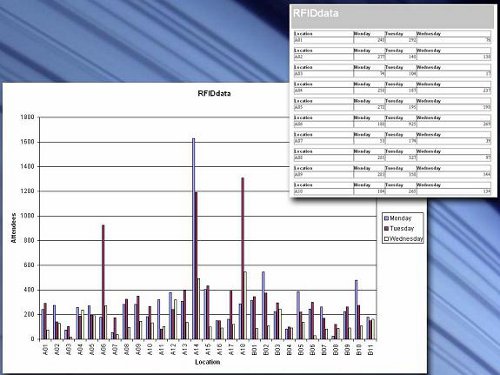Click the 1200 value on the vertical axis
Viewport: 500px width, 375px height.
point(27,191)
